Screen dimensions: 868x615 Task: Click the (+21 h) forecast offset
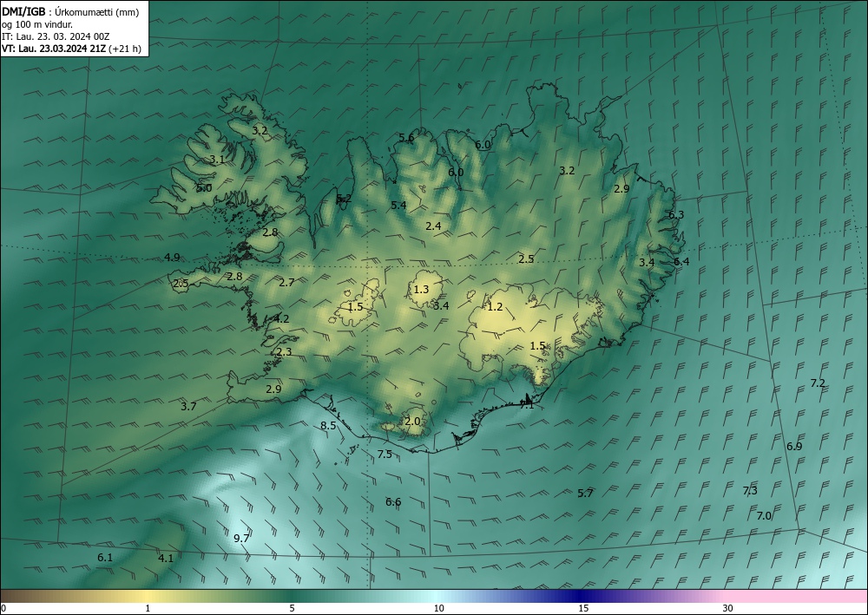pyautogui.click(x=125, y=49)
